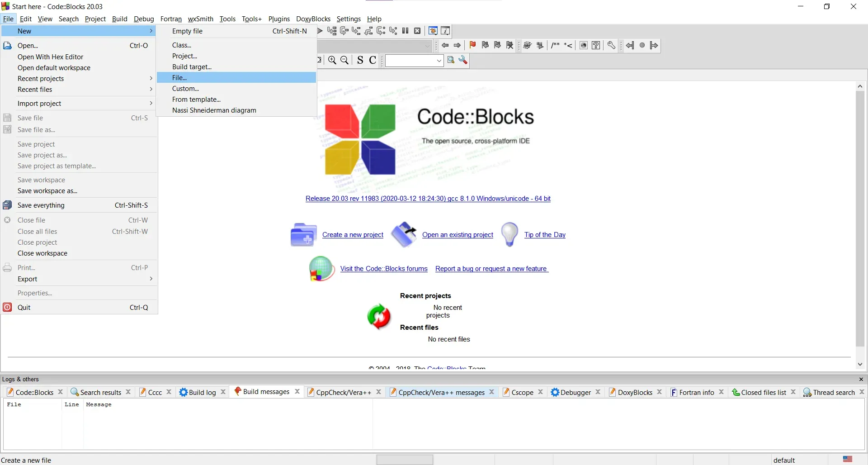This screenshot has height=465, width=868.
Task: Open thread search options wrench icon
Action: click(463, 60)
